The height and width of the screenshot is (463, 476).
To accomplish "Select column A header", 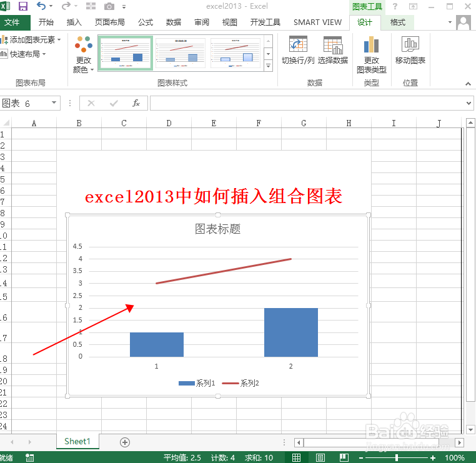I will (34, 123).
